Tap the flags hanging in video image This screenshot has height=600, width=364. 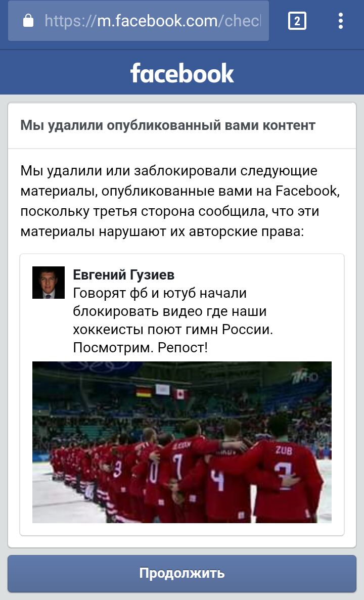(160, 392)
